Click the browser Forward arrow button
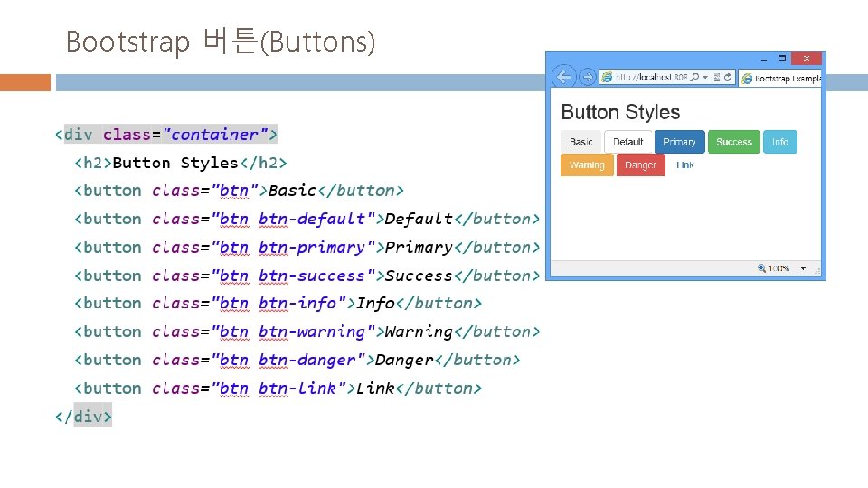This screenshot has height=488, width=868. (588, 77)
